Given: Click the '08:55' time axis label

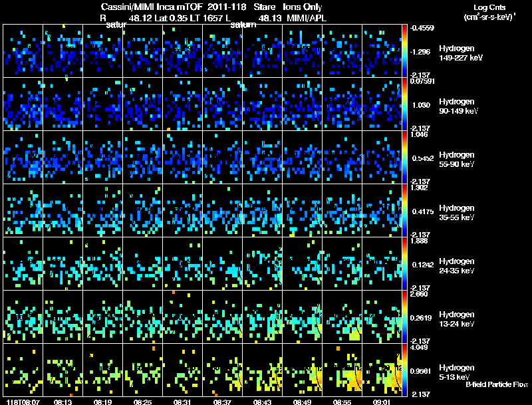Looking at the screenshot, I should click(342, 402).
